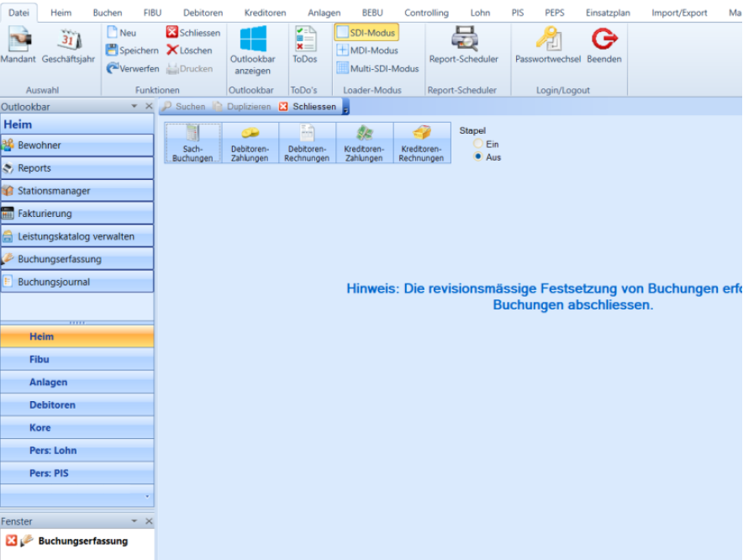This screenshot has height=560, width=743.
Task: Create a new record with Neu
Action: [122, 33]
